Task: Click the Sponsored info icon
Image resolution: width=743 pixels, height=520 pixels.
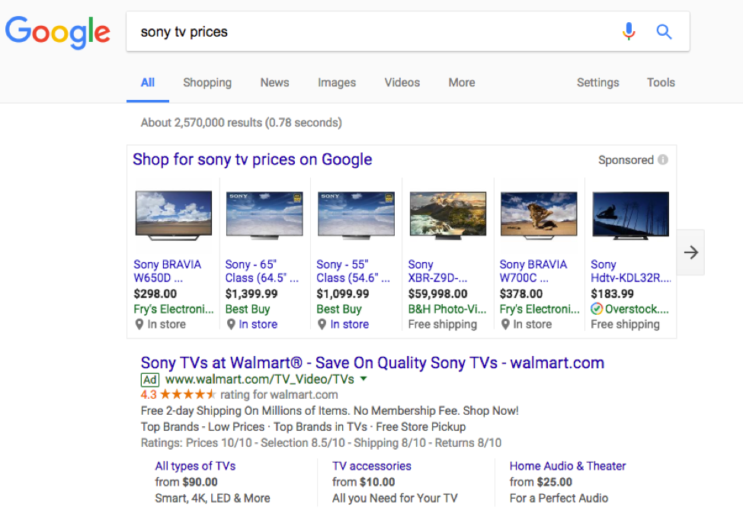Action: pyautogui.click(x=663, y=160)
